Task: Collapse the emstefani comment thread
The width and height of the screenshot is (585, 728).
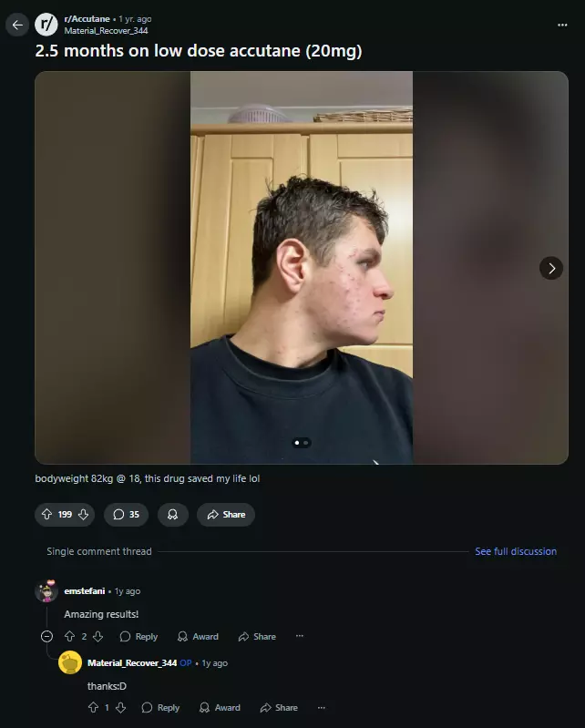Action: pos(46,637)
